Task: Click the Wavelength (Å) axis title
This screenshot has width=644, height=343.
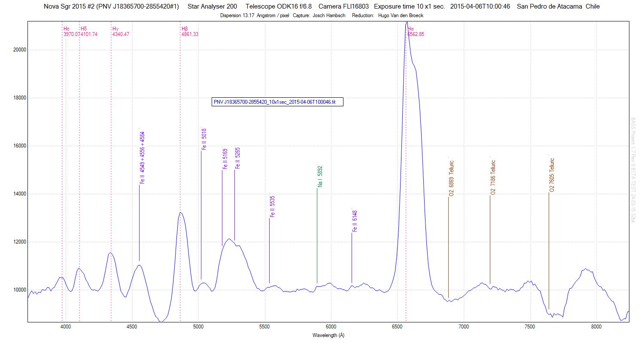Action: coord(328,335)
